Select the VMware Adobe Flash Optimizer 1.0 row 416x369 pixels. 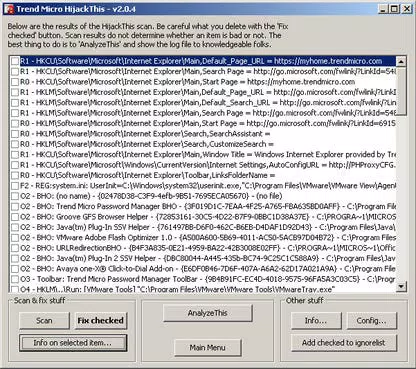click(x=208, y=238)
